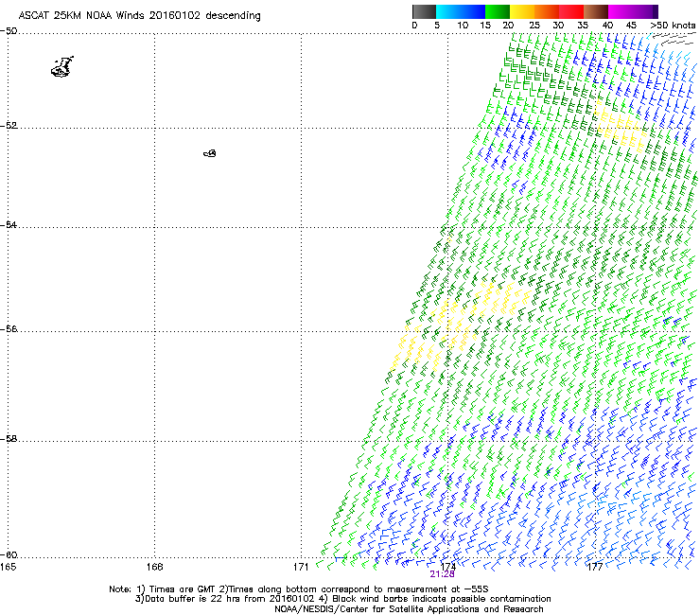This screenshot has width=700, height=615.
Task: Click the legend tick label '10'
Action: click(x=462, y=26)
